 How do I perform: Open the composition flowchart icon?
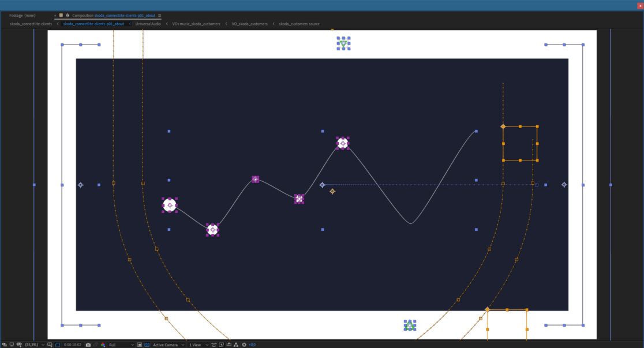(236, 345)
